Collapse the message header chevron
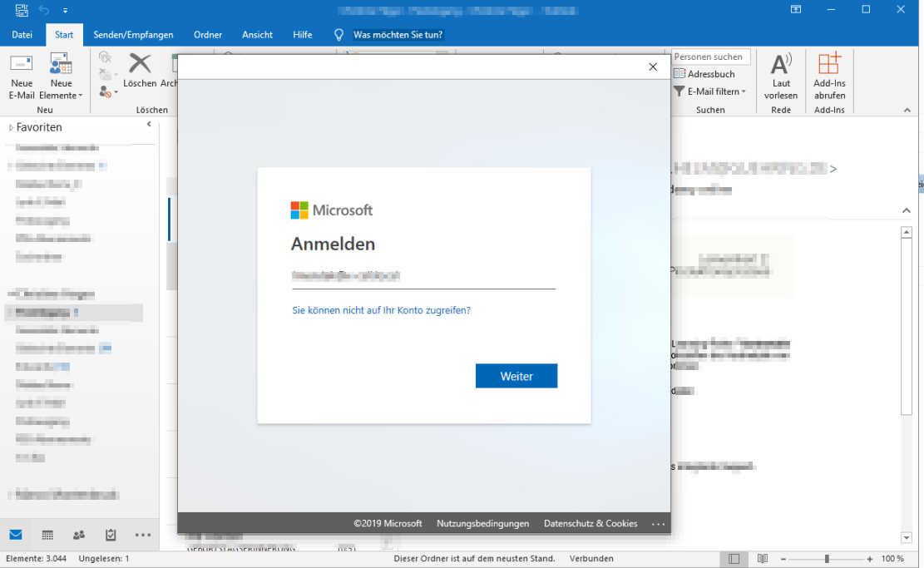Viewport: 924px width, 568px height. coord(907,210)
